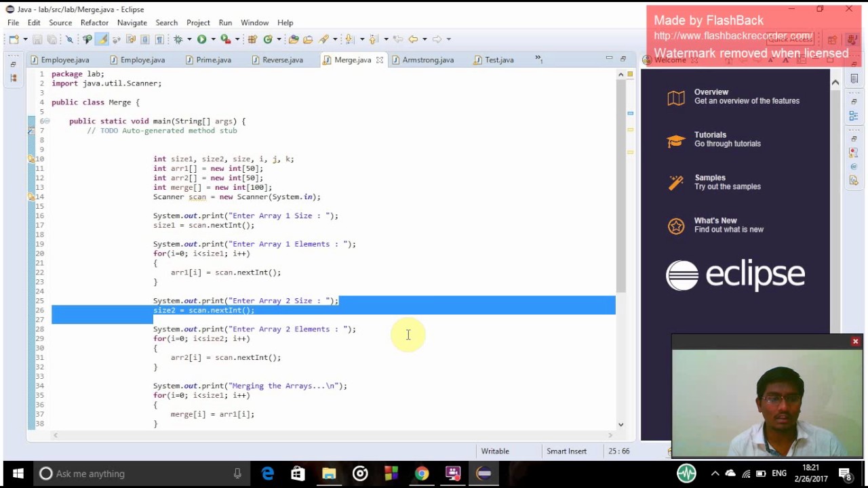This screenshot has height=488, width=868.
Task: Switch to the Armstrong.java tab
Action: [x=422, y=60]
